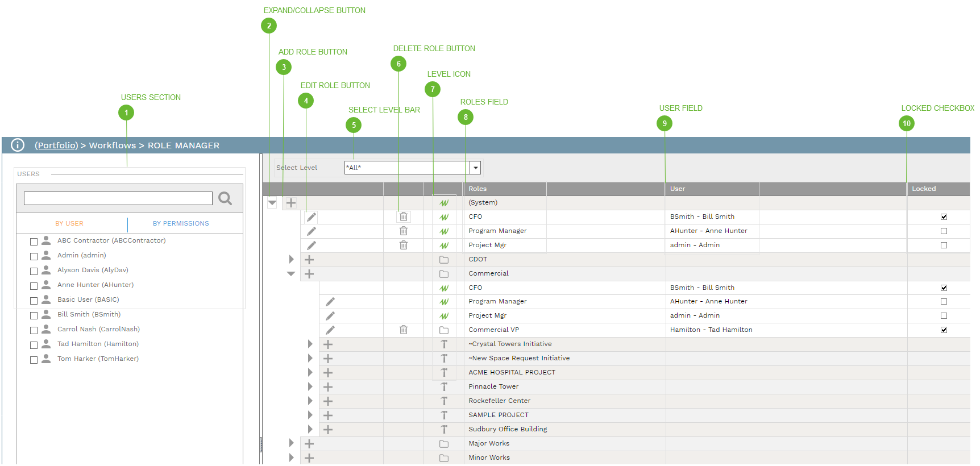Toggle Locked checkbox for Commercial VP row
Image resolution: width=980 pixels, height=466 pixels.
click(944, 330)
